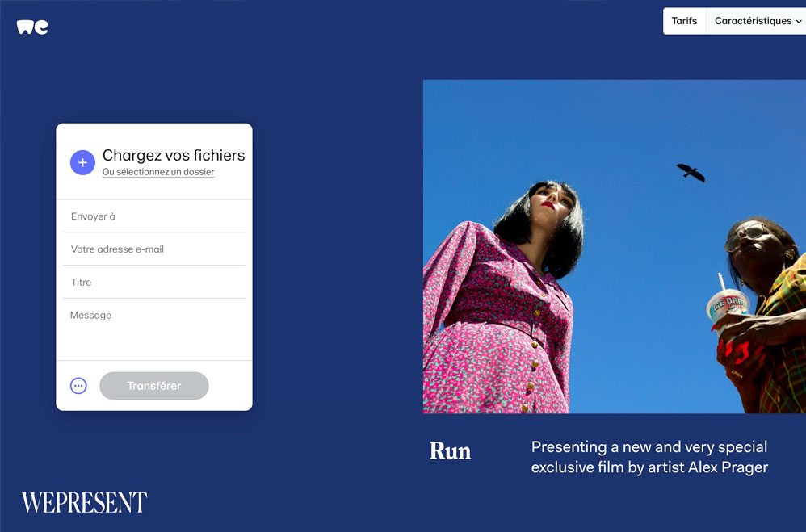Click the flying bird in the photo
806x532 pixels.
691,173
